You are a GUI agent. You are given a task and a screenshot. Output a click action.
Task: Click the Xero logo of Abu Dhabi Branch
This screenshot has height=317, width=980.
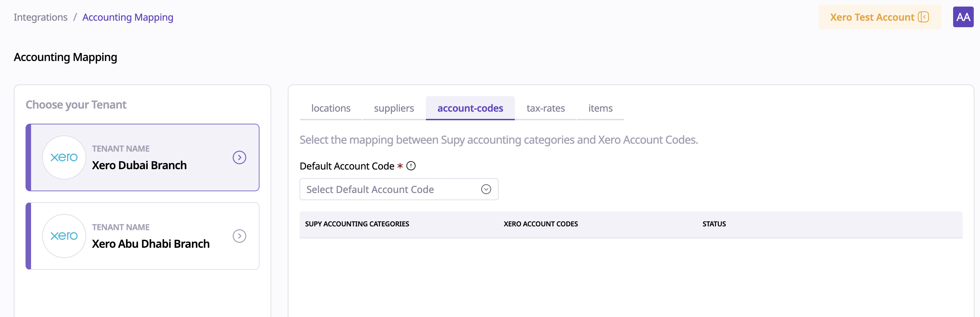(x=64, y=236)
